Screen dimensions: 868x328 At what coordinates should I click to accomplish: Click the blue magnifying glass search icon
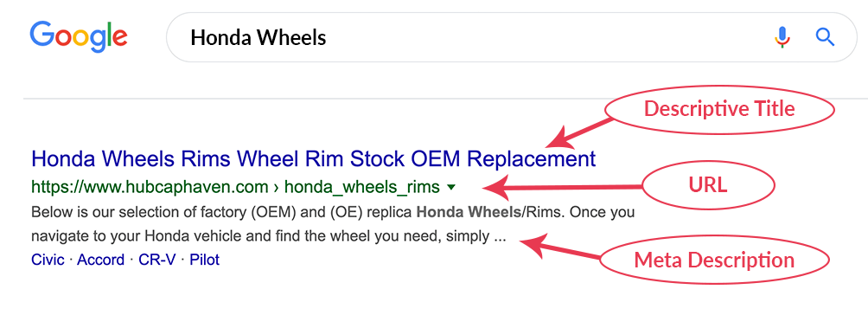(x=825, y=38)
